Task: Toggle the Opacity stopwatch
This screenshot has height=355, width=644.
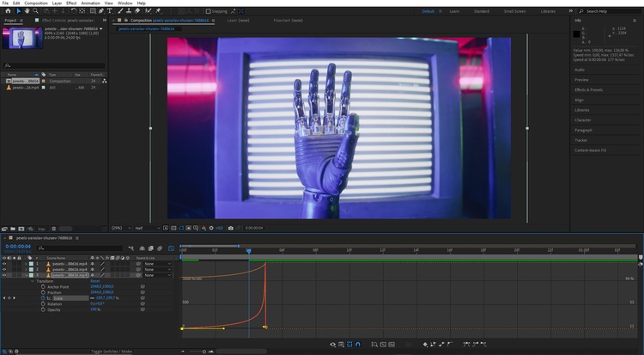Action: [x=43, y=309]
